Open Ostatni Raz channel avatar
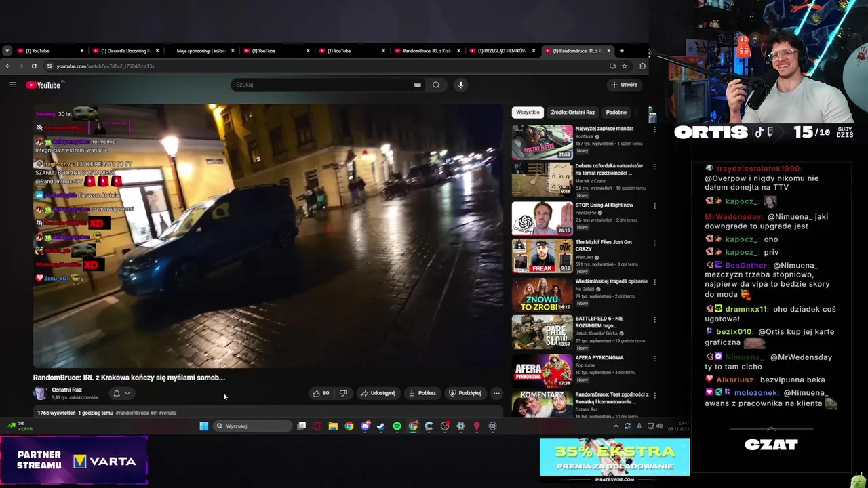 (x=40, y=393)
